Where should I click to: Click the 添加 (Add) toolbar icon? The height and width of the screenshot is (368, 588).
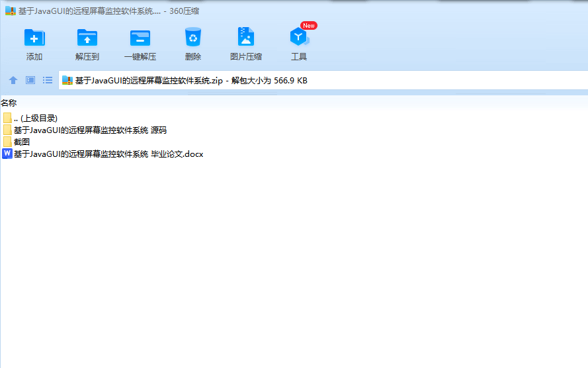pyautogui.click(x=34, y=38)
